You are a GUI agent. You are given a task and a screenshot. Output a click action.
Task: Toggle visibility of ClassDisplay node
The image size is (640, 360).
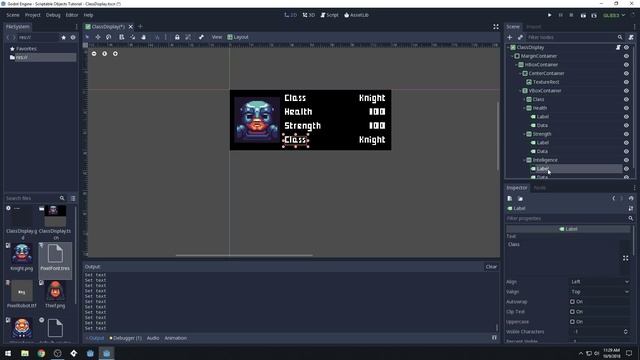[627, 47]
